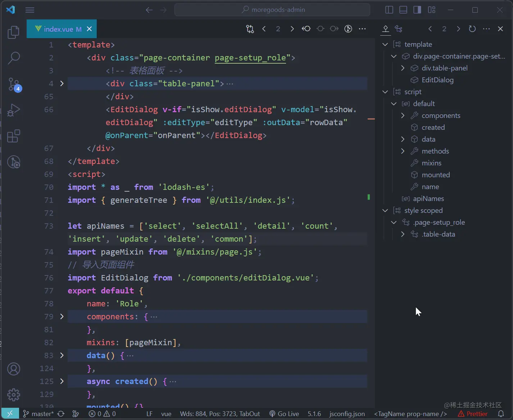Synchronize changes icon in status bar
This screenshot has width=513, height=420.
tap(61, 414)
